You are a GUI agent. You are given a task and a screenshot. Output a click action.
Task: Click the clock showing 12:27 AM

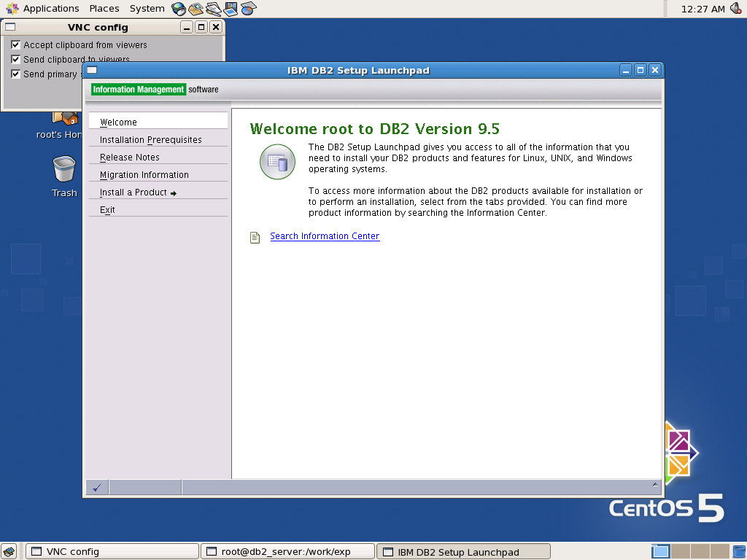(703, 9)
